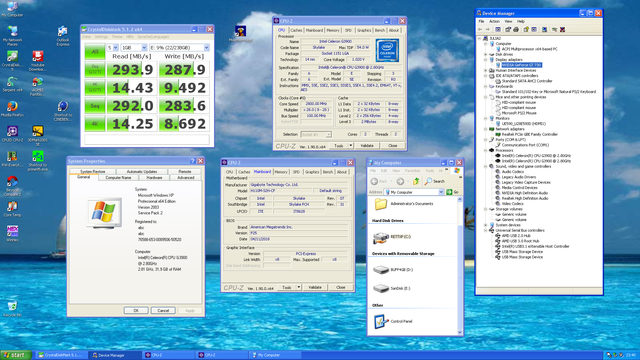Click Device Manager toolbar back arrow

point(480,29)
